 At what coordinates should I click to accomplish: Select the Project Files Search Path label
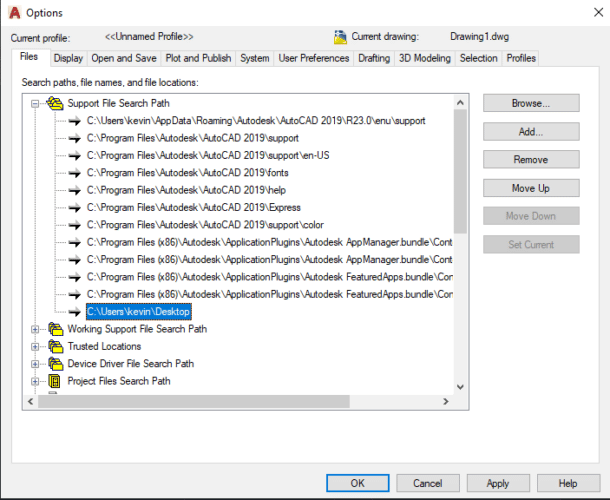(x=119, y=381)
